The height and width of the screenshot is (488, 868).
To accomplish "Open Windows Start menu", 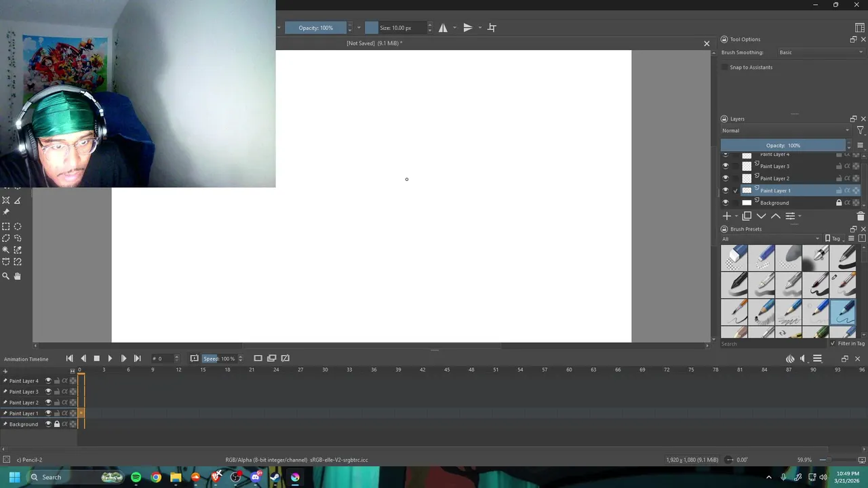I will coord(14,477).
